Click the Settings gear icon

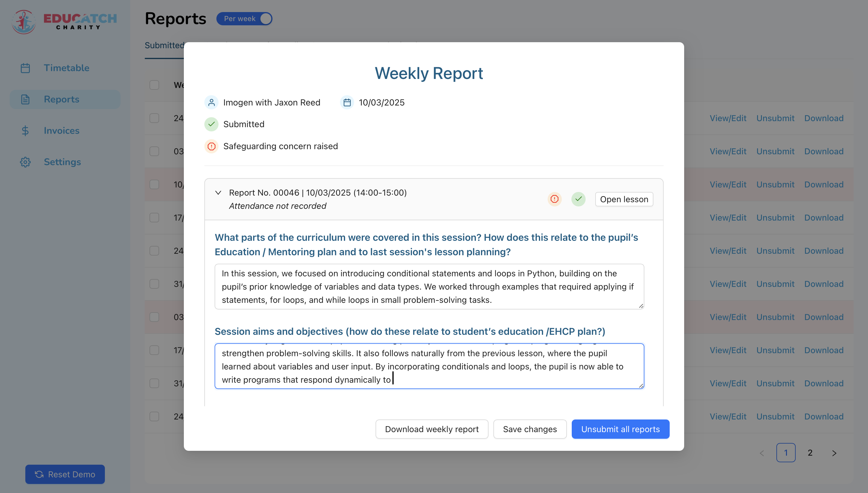(x=25, y=162)
